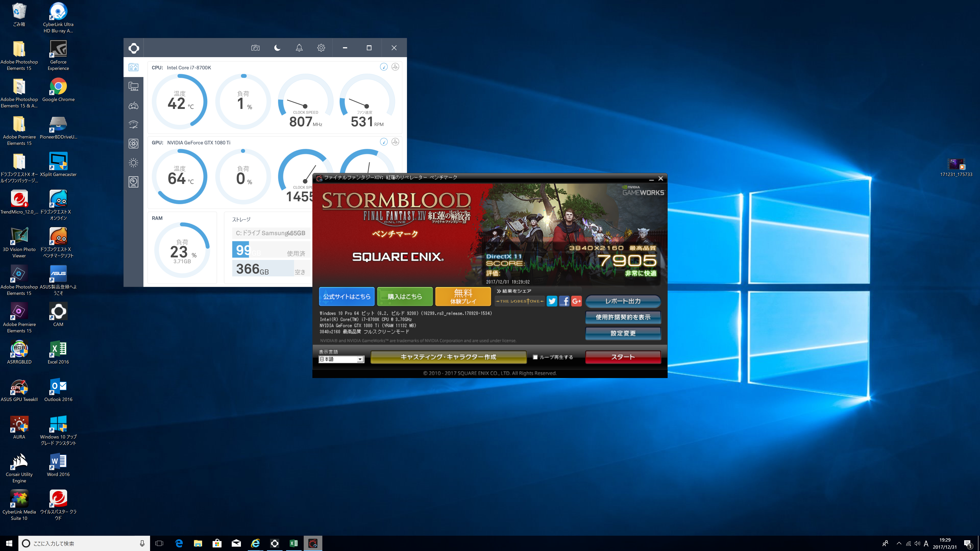Click the 使用許諾契約を表示 button
The width and height of the screenshot is (980, 551).
[623, 317]
